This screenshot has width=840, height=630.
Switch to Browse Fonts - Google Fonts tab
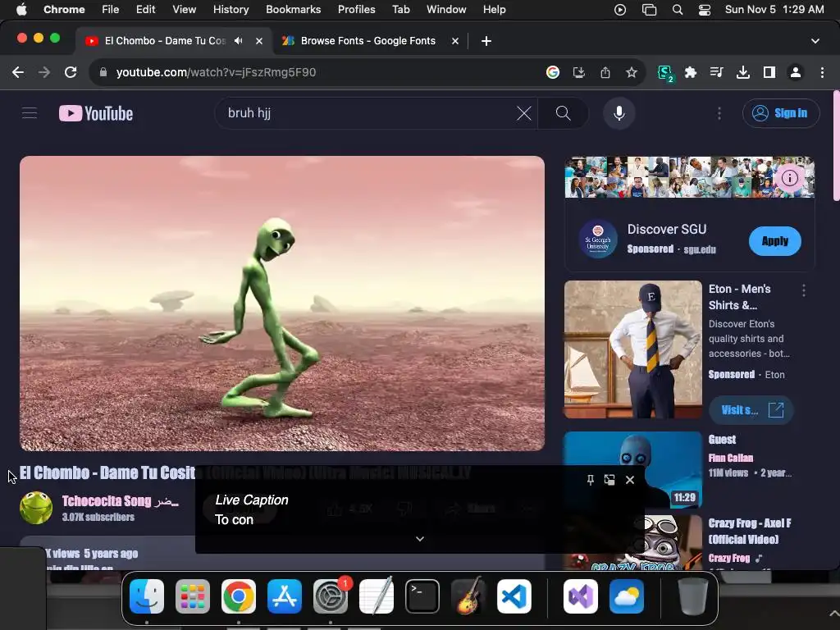click(368, 41)
